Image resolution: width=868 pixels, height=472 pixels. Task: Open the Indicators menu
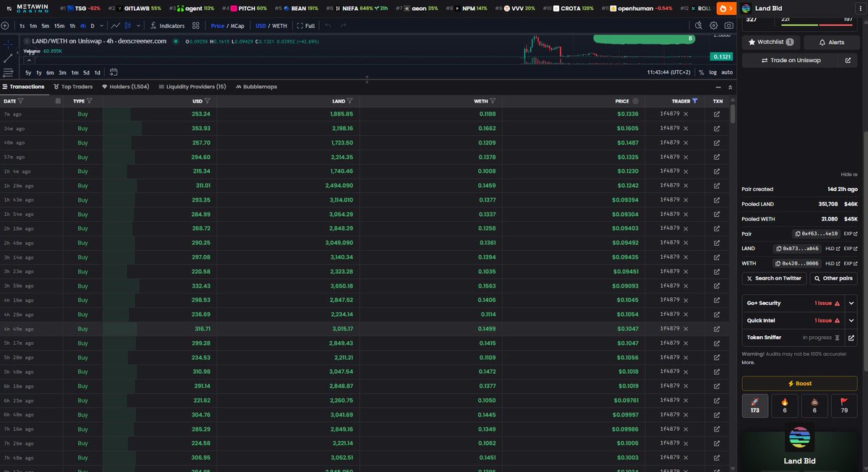click(x=167, y=25)
